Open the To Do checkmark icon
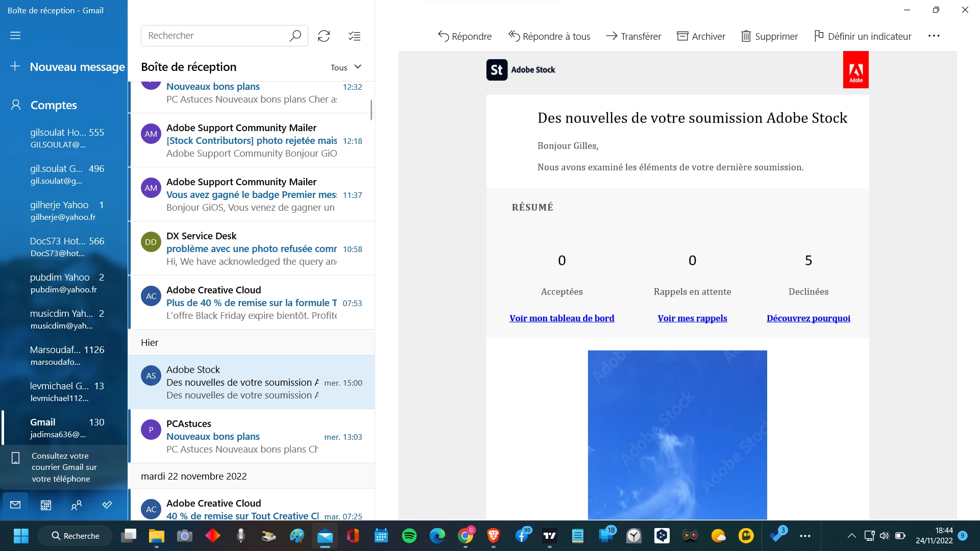This screenshot has height=551, width=980. (107, 505)
